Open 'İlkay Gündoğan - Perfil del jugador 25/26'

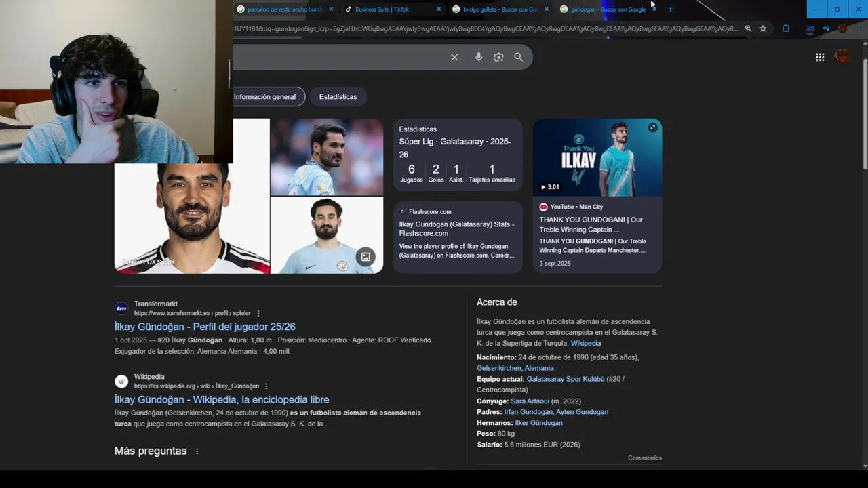tap(205, 327)
